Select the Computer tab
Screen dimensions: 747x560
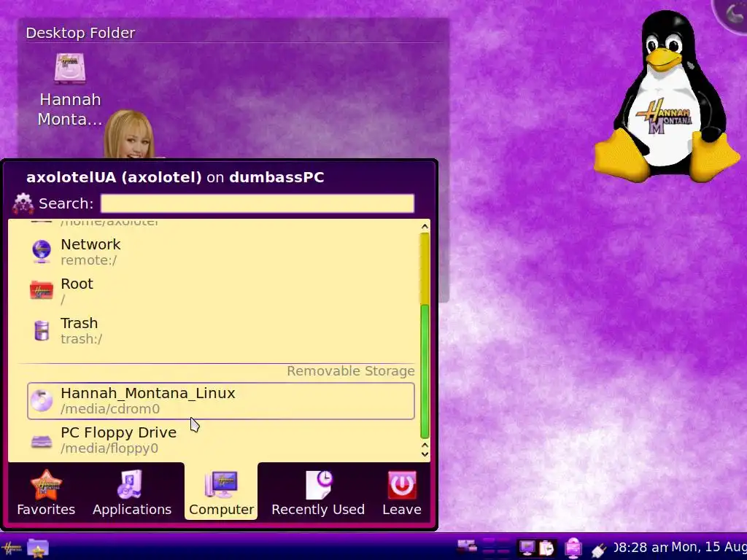(221, 491)
